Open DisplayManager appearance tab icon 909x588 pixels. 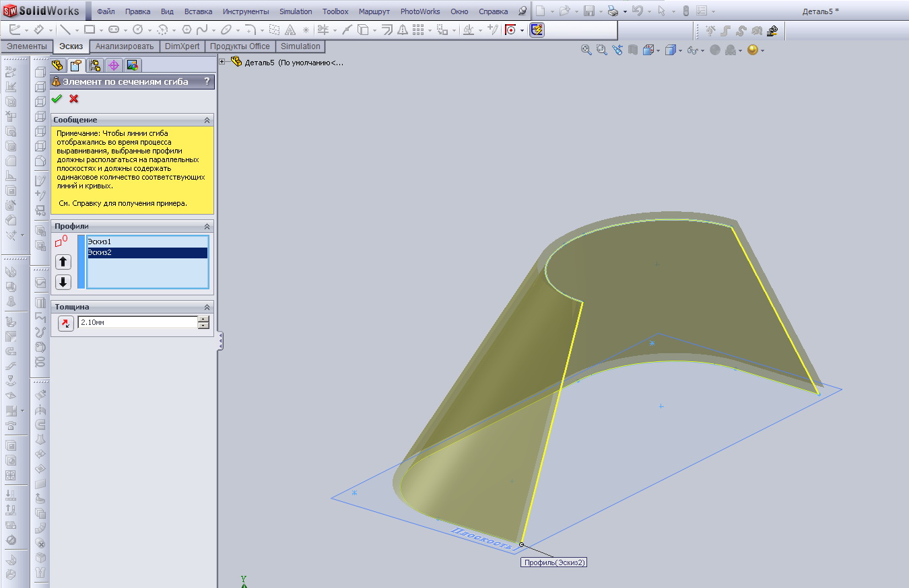point(132,65)
